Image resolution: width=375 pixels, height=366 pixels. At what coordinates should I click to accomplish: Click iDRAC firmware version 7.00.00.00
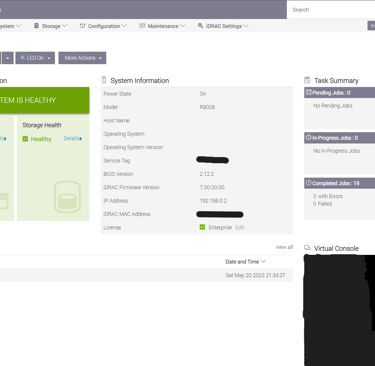click(212, 187)
